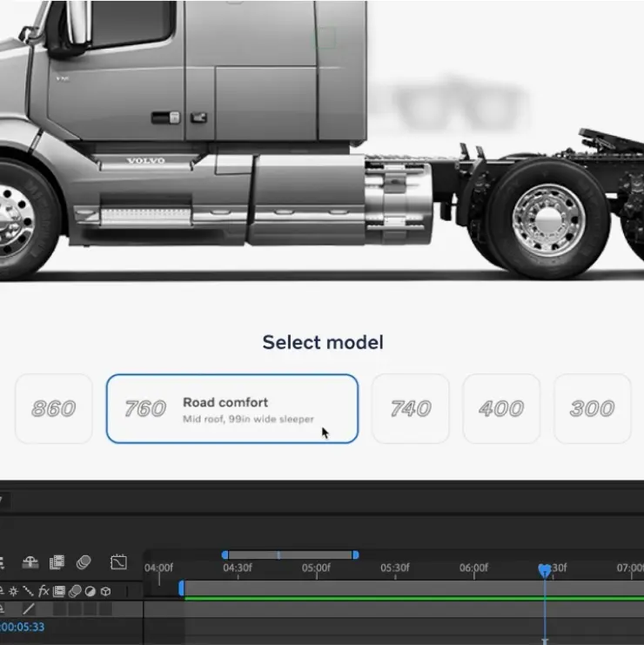Screen dimensions: 644x645
Task: Select the 300 model card
Action: point(592,408)
